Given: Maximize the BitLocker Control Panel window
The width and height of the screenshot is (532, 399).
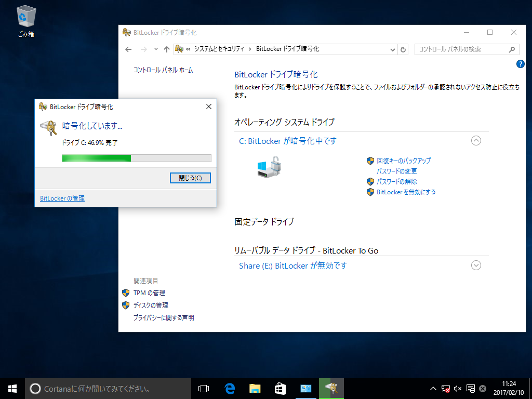Looking at the screenshot, I should (490, 33).
